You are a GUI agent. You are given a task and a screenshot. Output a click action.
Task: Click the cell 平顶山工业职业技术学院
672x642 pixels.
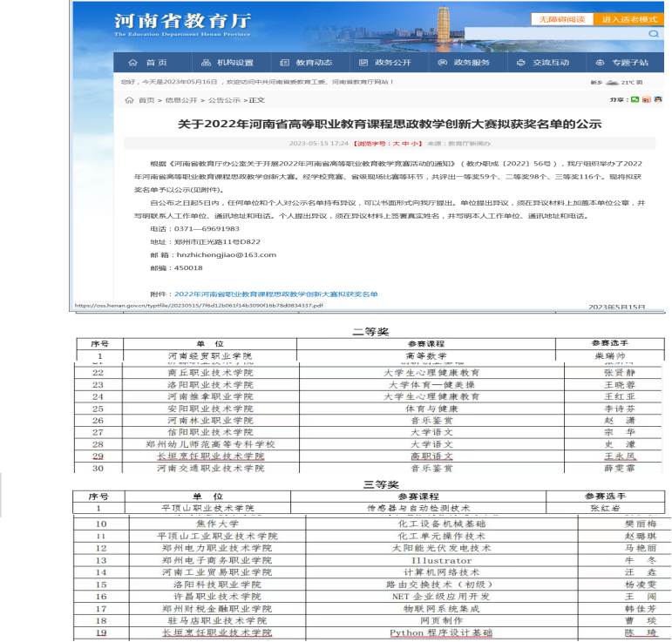tap(217, 536)
